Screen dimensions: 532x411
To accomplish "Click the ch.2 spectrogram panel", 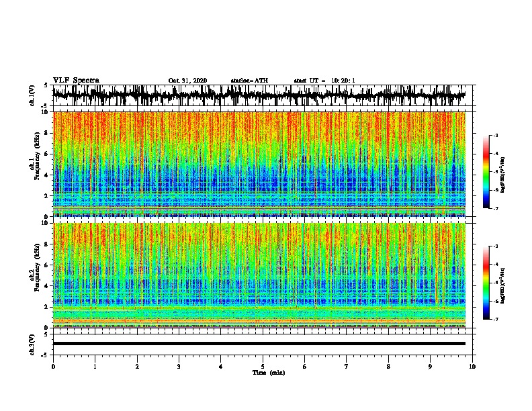I will 259,275.
